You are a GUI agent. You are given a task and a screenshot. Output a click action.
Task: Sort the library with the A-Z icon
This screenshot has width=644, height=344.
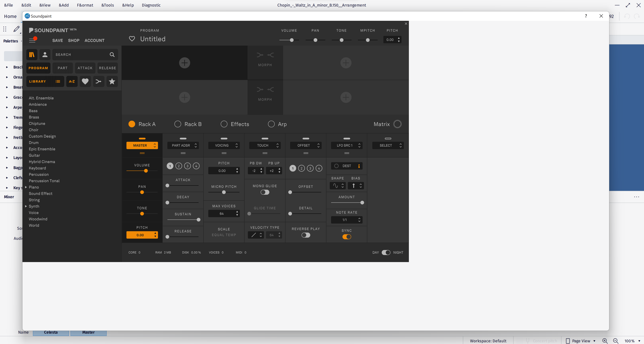(x=72, y=81)
